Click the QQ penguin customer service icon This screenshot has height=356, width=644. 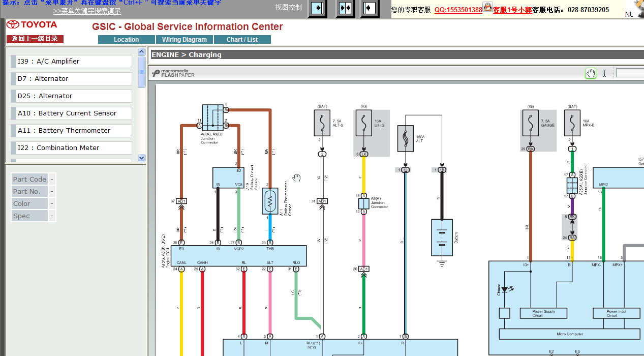point(487,7)
